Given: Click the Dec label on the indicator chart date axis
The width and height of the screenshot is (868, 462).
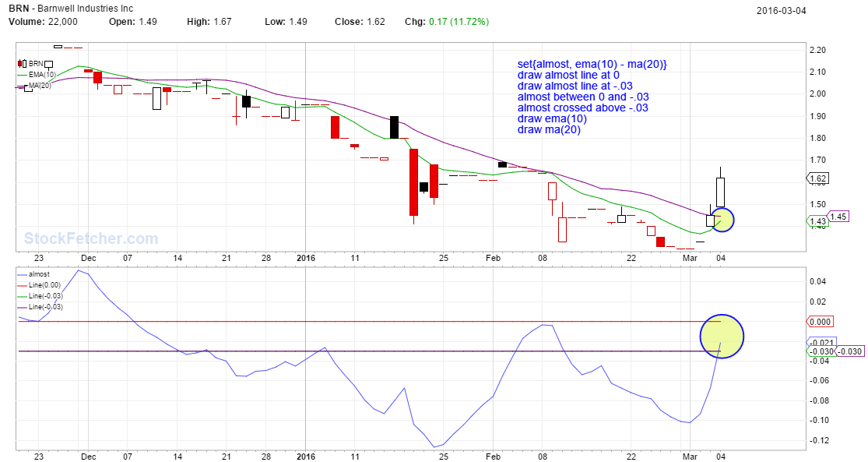Looking at the screenshot, I should point(88,457).
